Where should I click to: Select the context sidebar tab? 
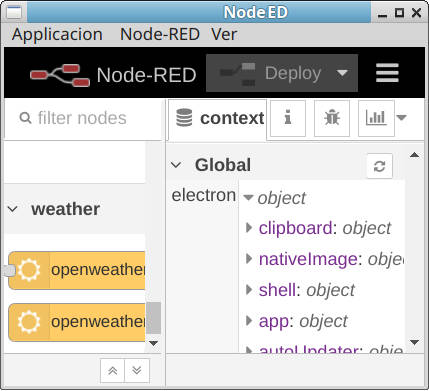click(x=217, y=118)
